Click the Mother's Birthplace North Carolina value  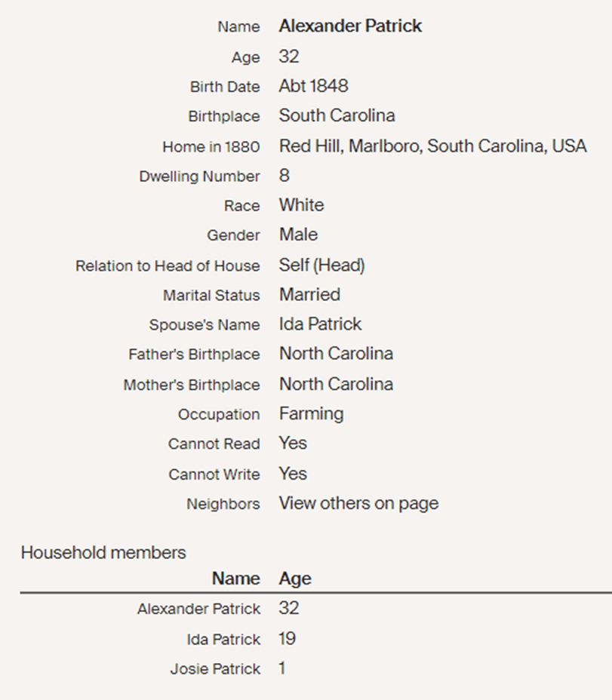336,384
